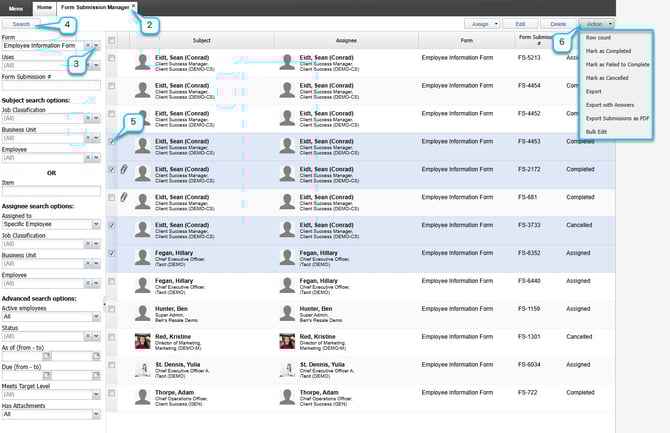Open the Form dropdown arrow
Image resolution: width=670 pixels, height=433 pixels.
pos(96,45)
